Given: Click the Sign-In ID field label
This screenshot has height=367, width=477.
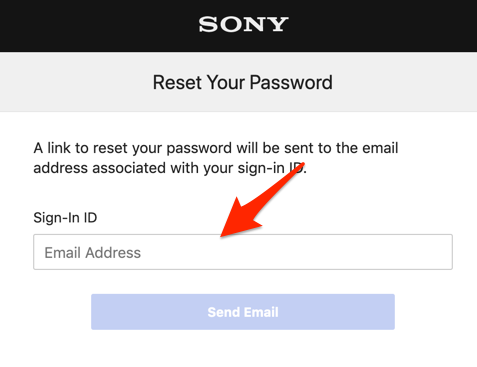Looking at the screenshot, I should (x=65, y=218).
